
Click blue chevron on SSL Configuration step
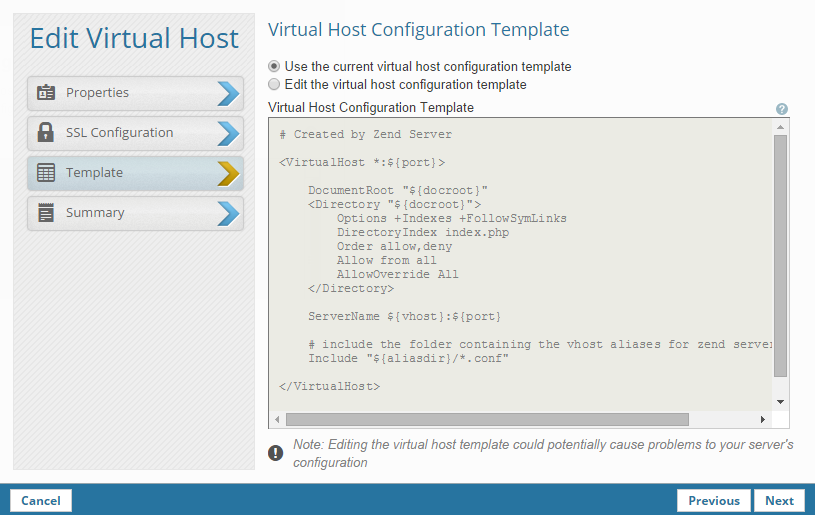(x=228, y=133)
